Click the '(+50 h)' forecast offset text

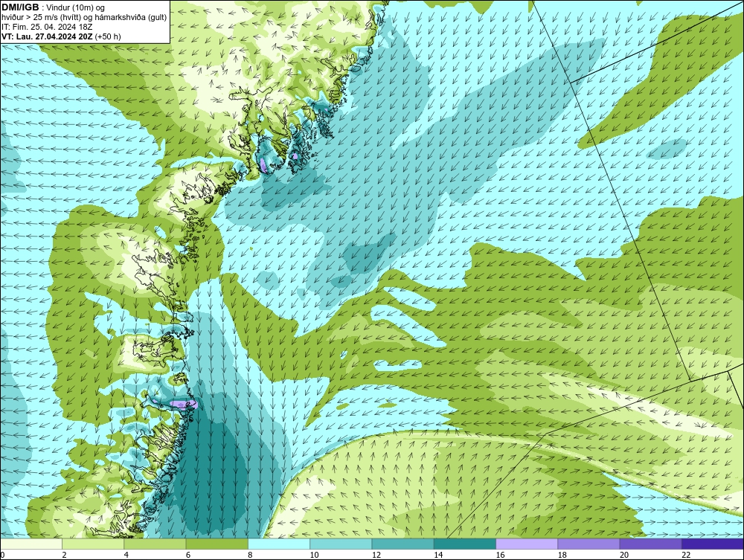108,36
